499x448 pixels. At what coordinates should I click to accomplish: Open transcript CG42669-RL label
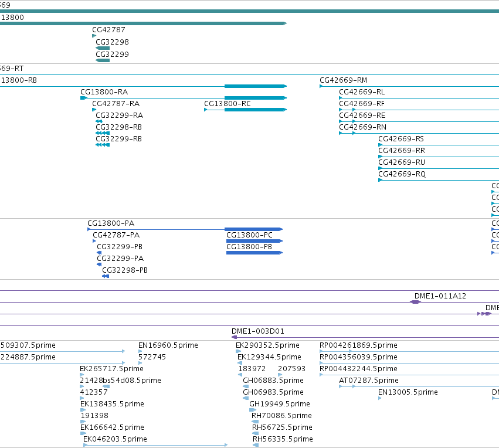[362, 92]
